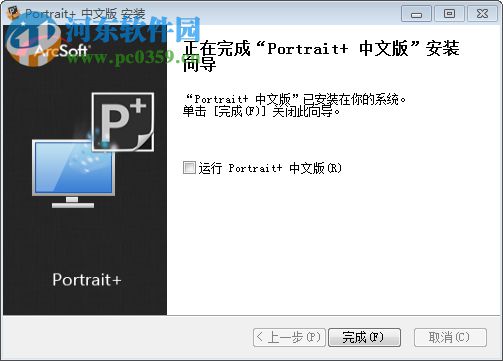Click the greyed-out 取消(C) button
This screenshot has width=503, height=361.
point(450,337)
